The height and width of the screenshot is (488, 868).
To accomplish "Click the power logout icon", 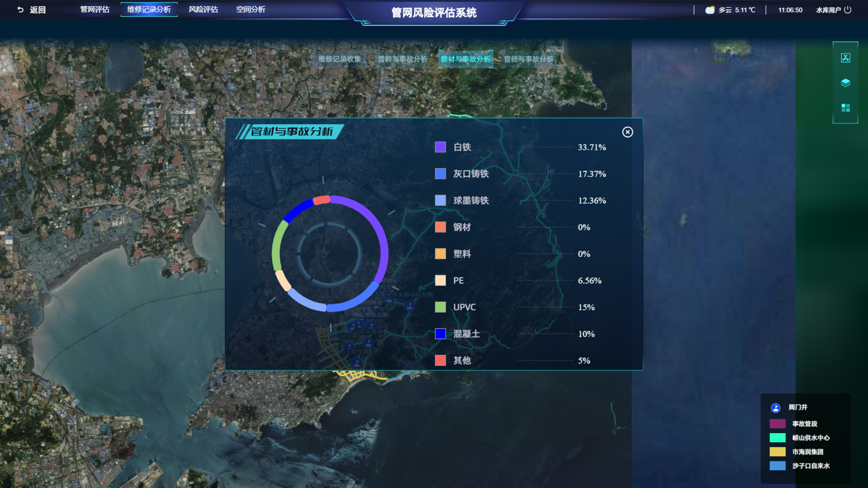I will (x=847, y=10).
